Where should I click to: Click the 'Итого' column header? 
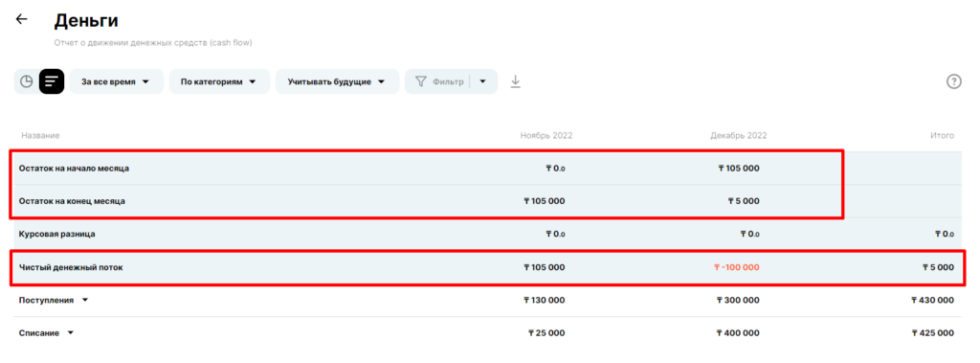[x=943, y=135]
